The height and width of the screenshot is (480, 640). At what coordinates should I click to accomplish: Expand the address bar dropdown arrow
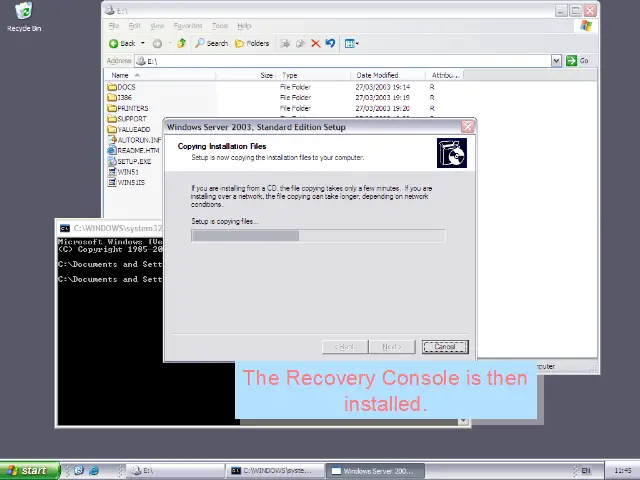pyautogui.click(x=556, y=61)
